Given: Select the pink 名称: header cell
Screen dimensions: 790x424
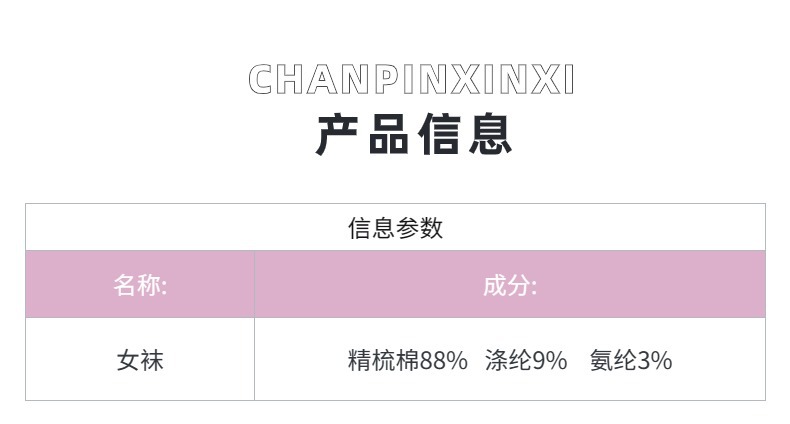Looking at the screenshot, I should (140, 285).
